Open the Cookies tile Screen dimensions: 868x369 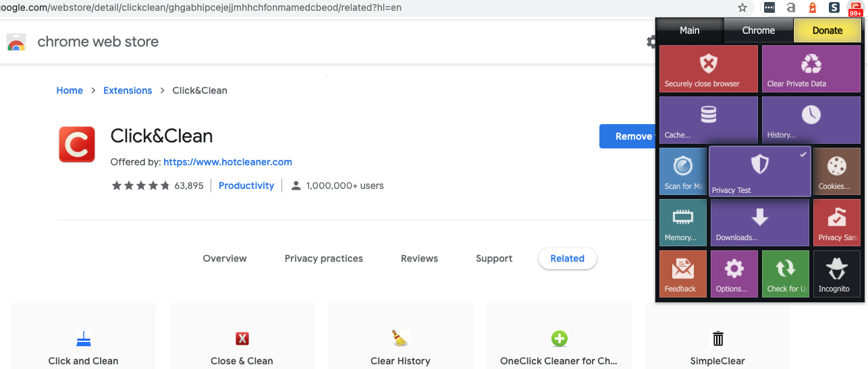[837, 171]
